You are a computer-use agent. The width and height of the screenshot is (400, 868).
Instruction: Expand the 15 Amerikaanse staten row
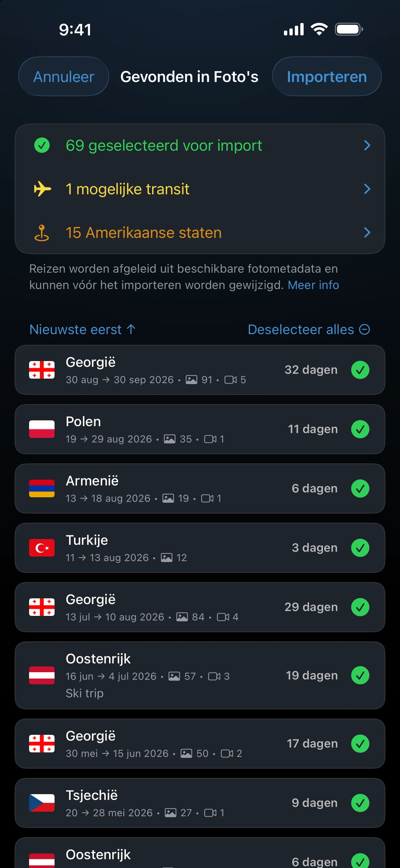[x=200, y=232]
